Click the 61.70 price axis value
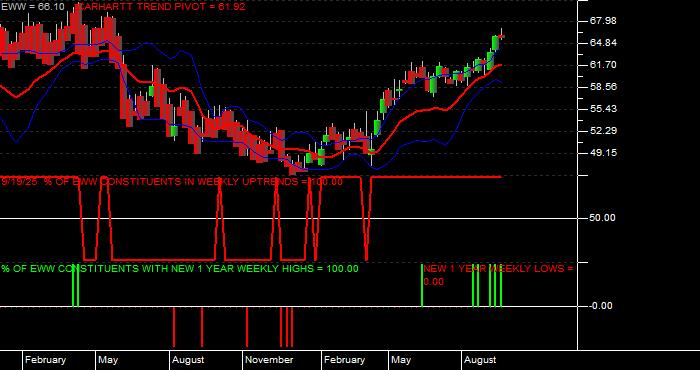Screen dimensions: 700x370 click(x=603, y=65)
